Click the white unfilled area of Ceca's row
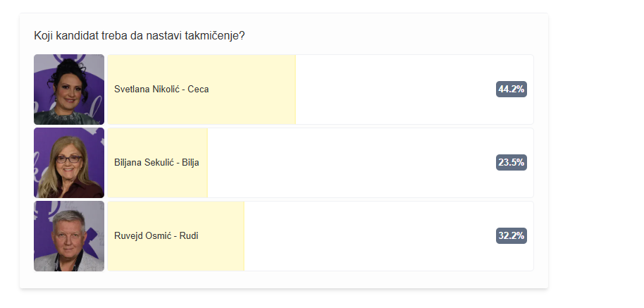Viewport: 644px width, 308px height. [x=395, y=90]
